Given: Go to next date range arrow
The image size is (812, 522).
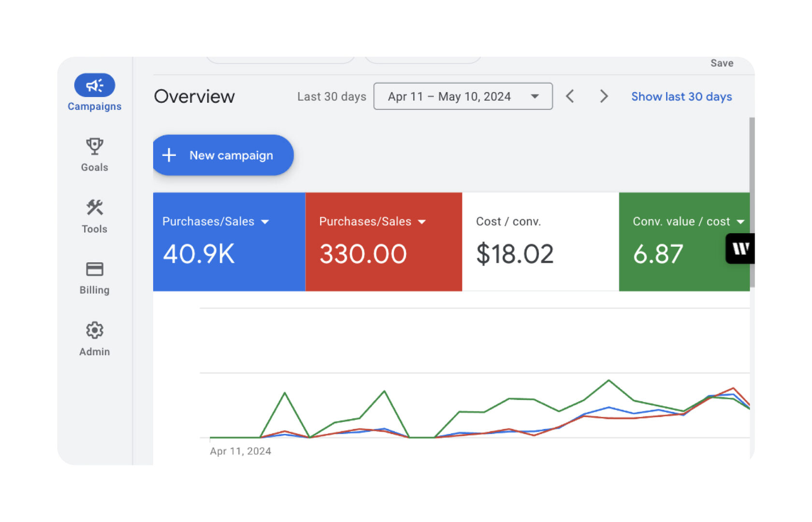Looking at the screenshot, I should tap(604, 96).
